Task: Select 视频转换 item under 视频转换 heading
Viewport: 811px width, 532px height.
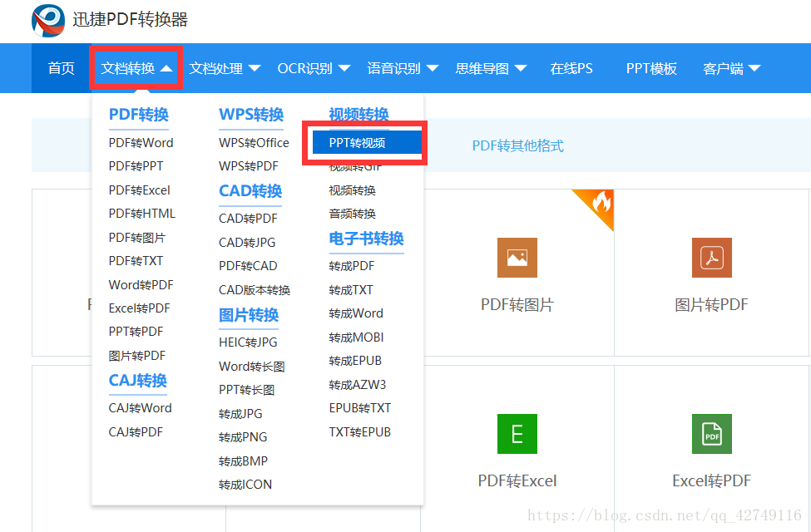Action: tap(352, 190)
